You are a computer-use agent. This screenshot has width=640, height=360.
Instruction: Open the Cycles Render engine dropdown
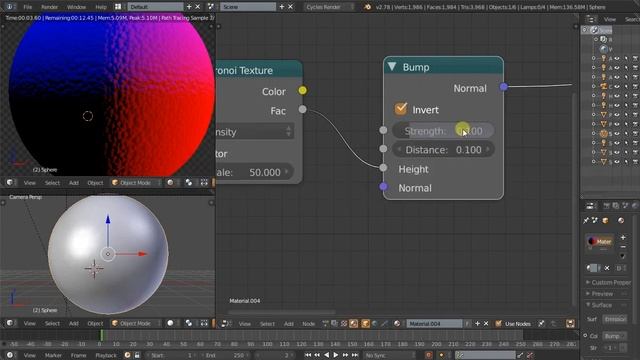pos(329,7)
